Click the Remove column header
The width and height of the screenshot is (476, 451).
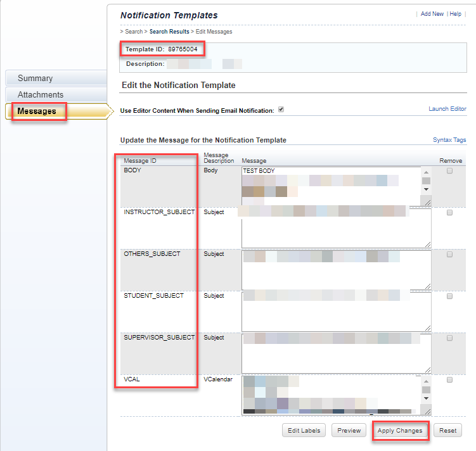point(451,161)
